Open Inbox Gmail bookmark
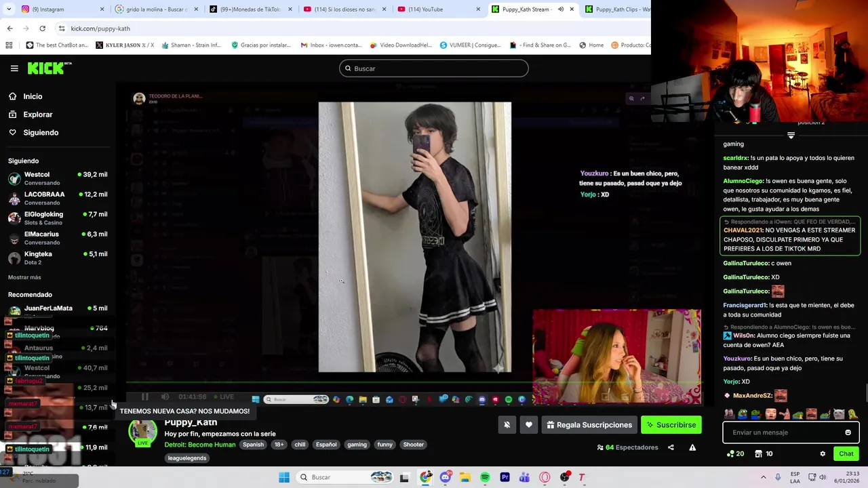This screenshot has width=868, height=488. pyautogui.click(x=330, y=45)
